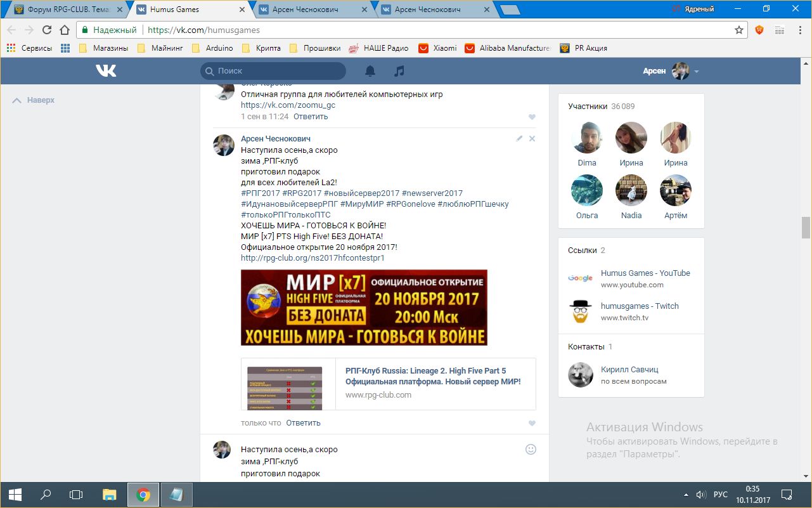The image size is (812, 508).
Task: Reload the vk.com page
Action: tap(47, 30)
